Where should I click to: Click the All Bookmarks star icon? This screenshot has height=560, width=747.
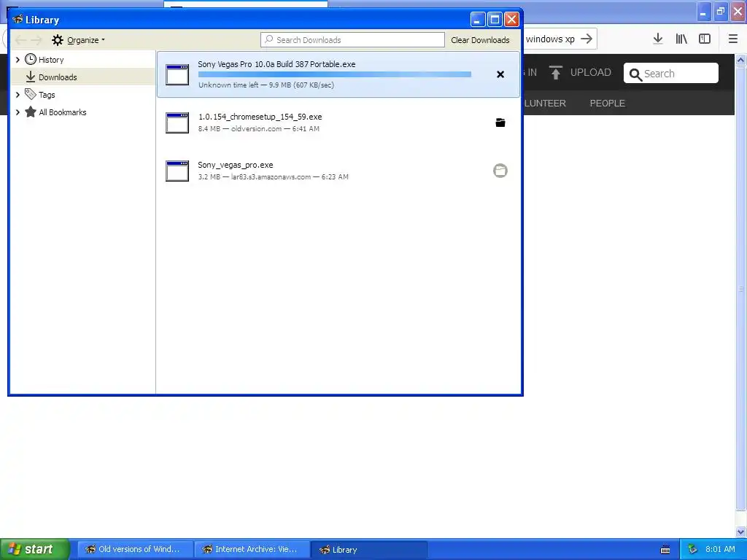[31, 112]
